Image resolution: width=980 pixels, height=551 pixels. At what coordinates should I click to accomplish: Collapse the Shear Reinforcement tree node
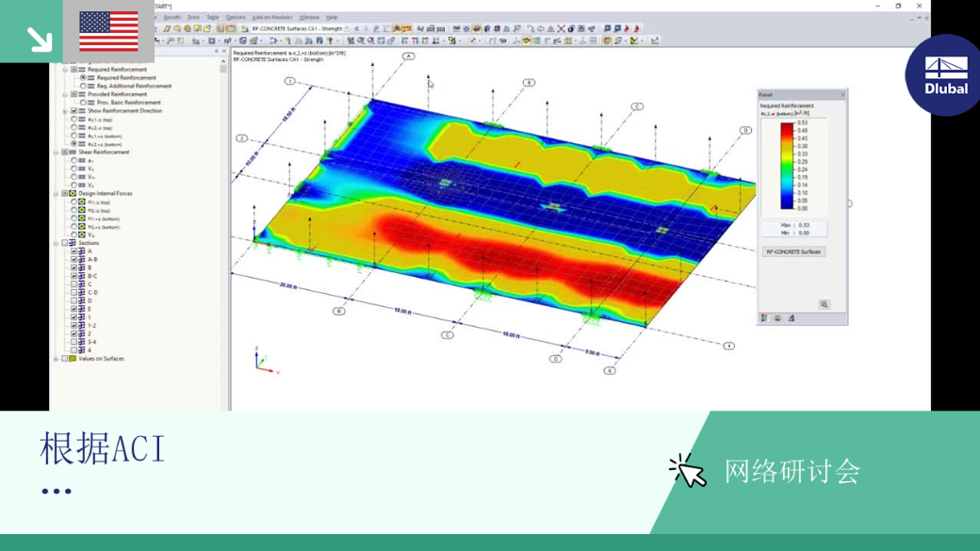(x=57, y=152)
